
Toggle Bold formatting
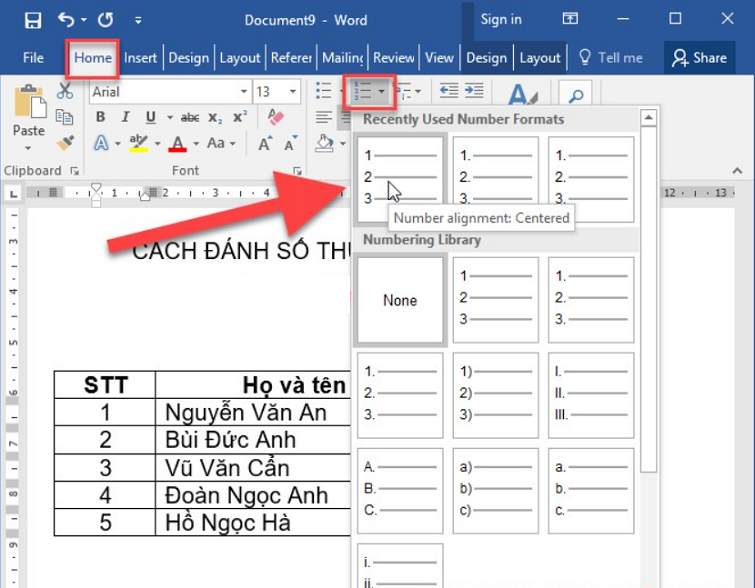[100, 117]
